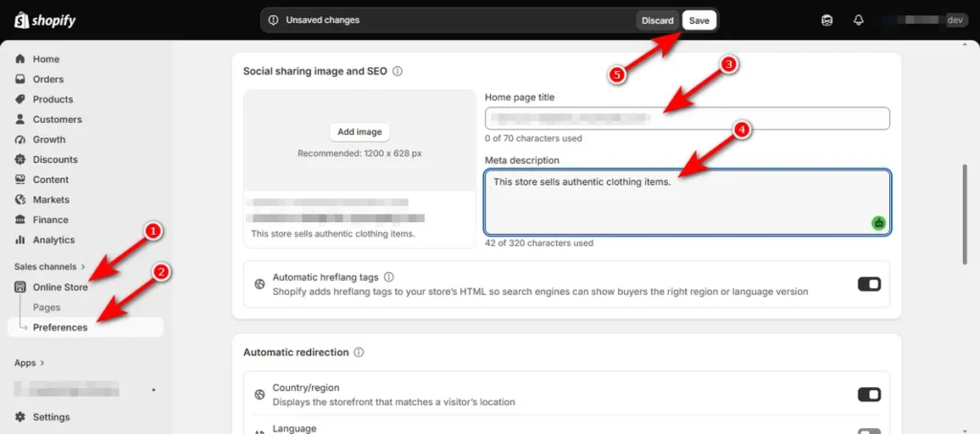Click "42 of 320 characters used" text
The image size is (980, 434).
click(x=539, y=242)
